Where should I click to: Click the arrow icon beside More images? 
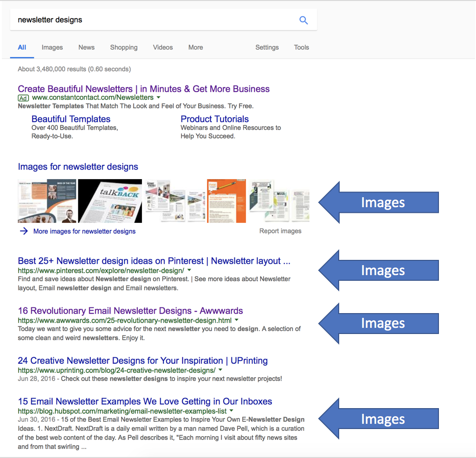coord(23,231)
